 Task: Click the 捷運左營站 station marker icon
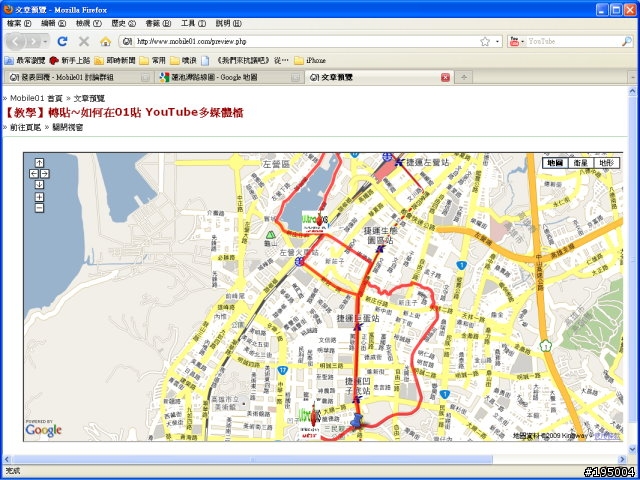click(x=399, y=162)
